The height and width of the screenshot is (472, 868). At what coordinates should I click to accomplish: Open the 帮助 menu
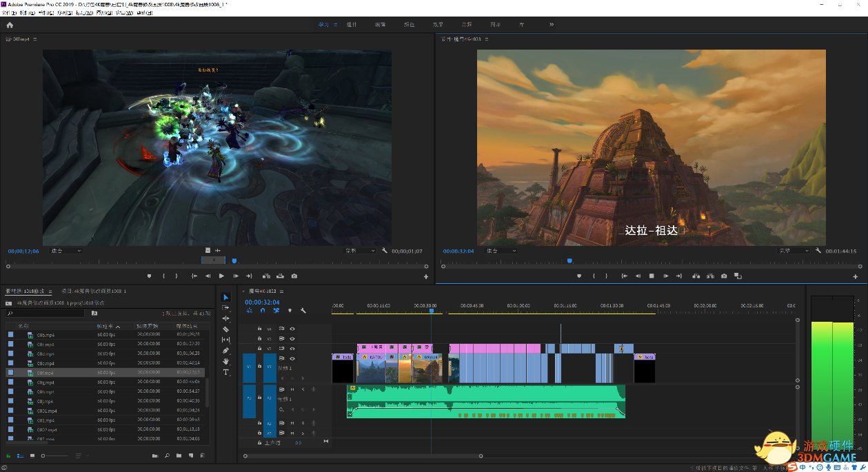click(x=145, y=13)
